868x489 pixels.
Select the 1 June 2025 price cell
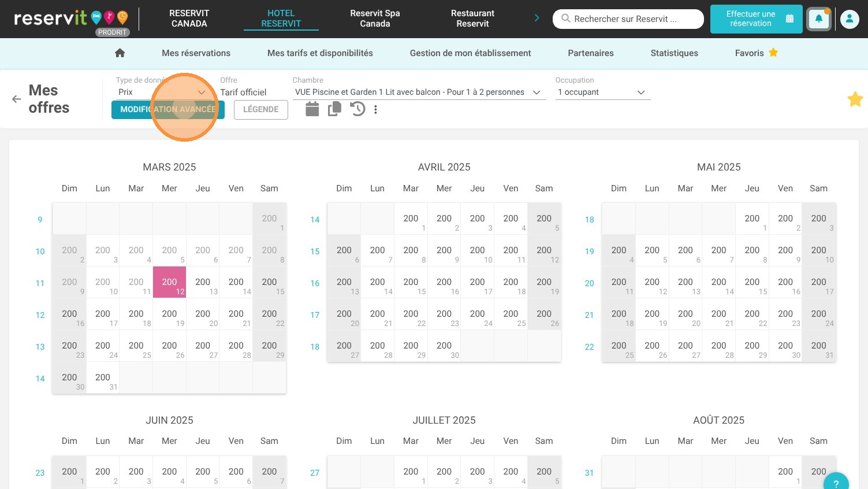click(x=69, y=472)
